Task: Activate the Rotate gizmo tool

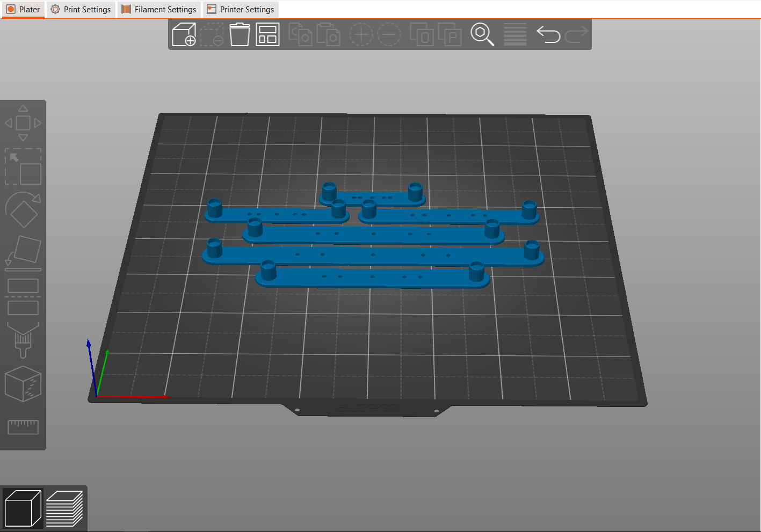Action: [23, 210]
